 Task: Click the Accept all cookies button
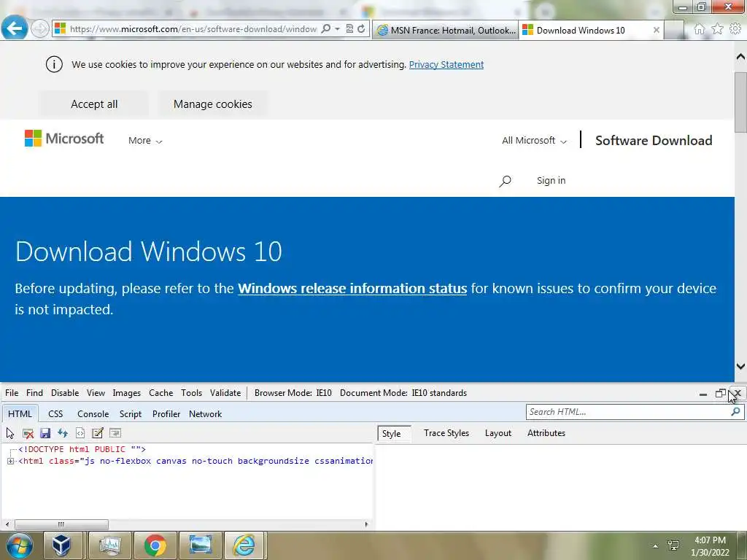point(94,104)
